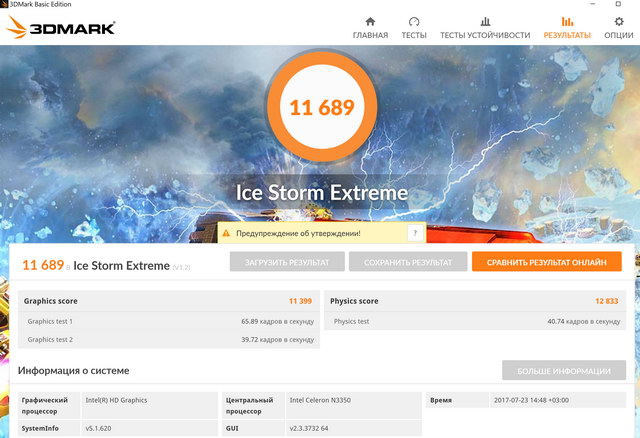Click the Графический процессор label
Viewport: 640px width, 438px height.
(45, 406)
